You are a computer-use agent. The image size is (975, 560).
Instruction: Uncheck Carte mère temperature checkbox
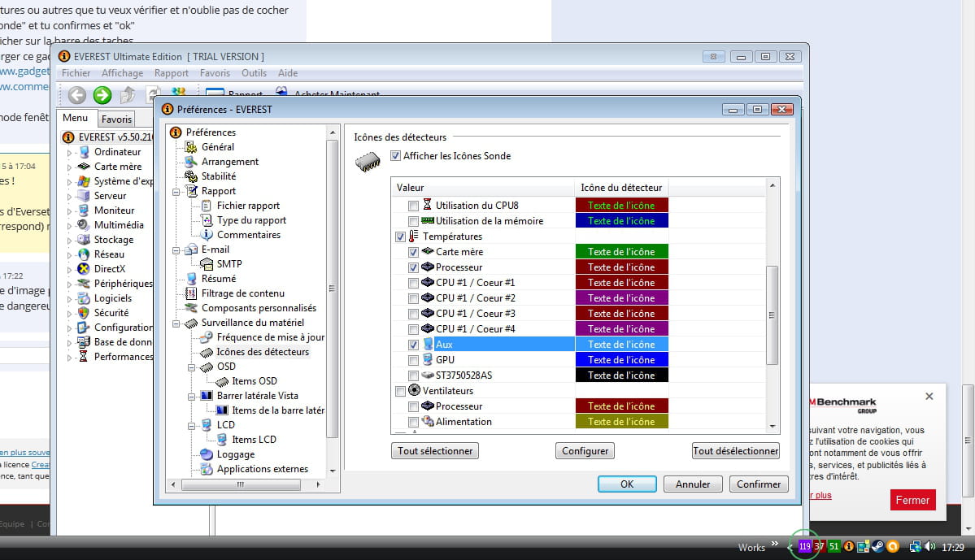point(413,252)
